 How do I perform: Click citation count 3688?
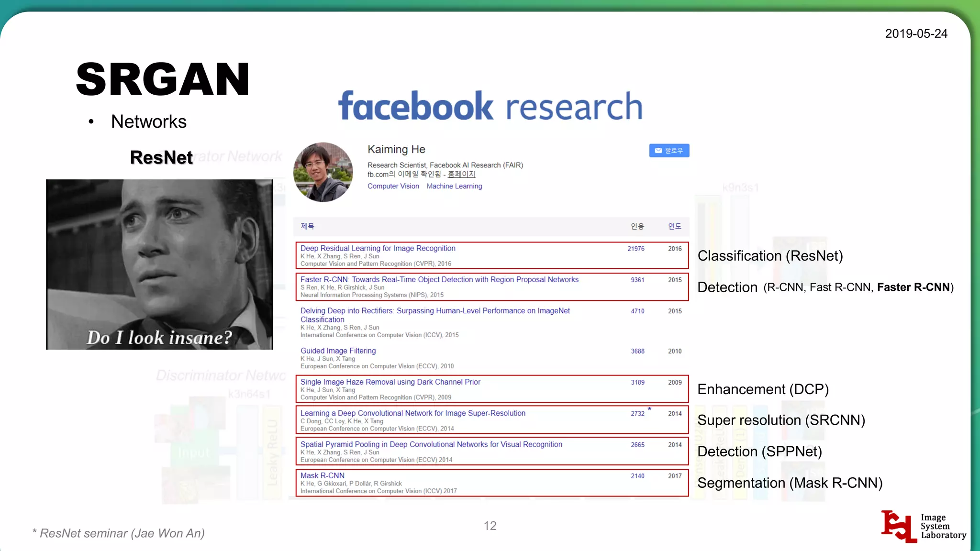[637, 351]
